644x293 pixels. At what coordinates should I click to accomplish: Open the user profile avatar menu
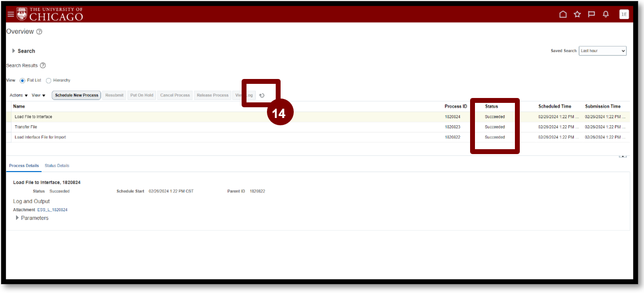point(624,14)
